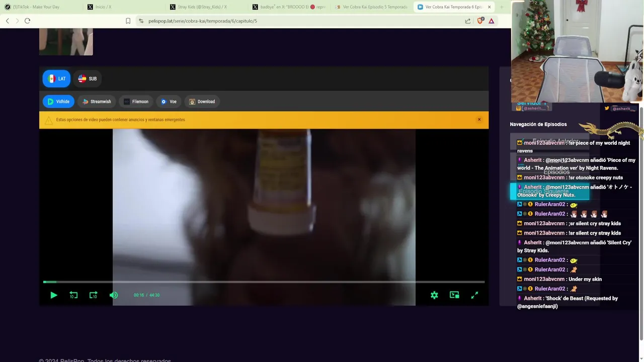Image resolution: width=644 pixels, height=362 pixels.
Task: Switch to TikTok - Make Your Day tab
Action: [38, 7]
